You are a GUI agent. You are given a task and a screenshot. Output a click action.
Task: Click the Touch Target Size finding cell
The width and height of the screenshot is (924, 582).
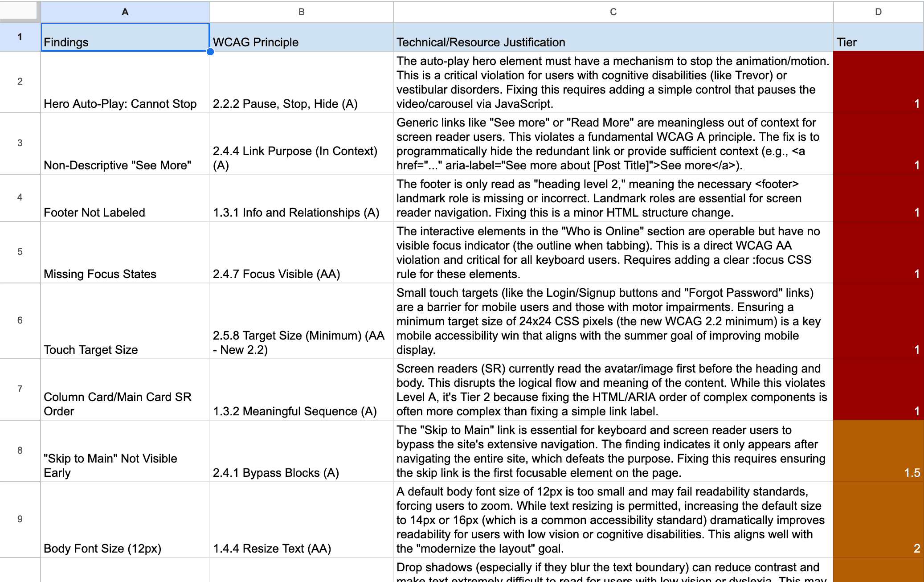tap(125, 321)
